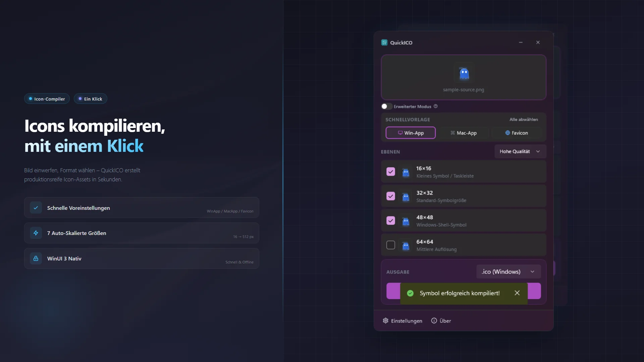
Task: Select the Win-App preset
Action: 411,133
